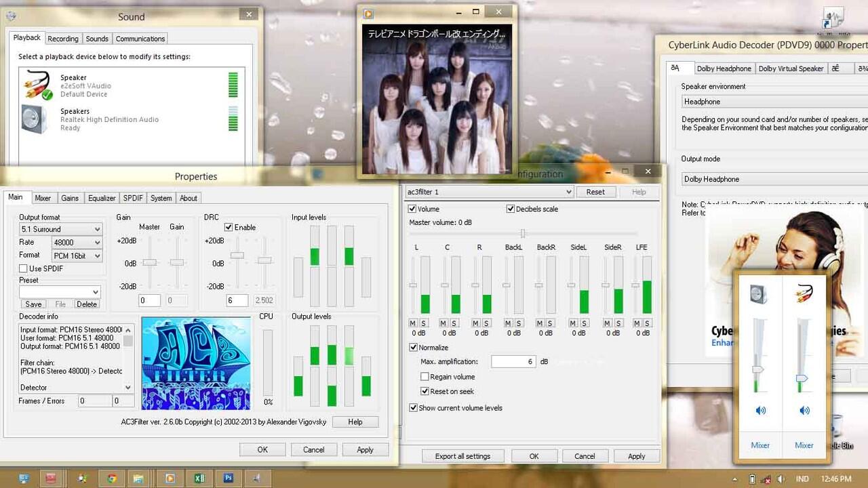868x488 pixels.
Task: Uncheck Show current volume levels
Action: coord(414,407)
